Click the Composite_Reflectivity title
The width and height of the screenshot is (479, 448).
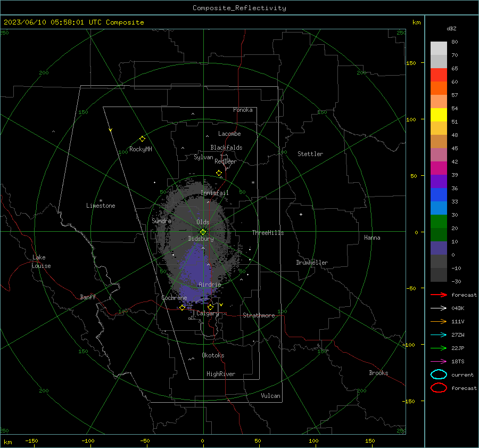[x=240, y=8]
